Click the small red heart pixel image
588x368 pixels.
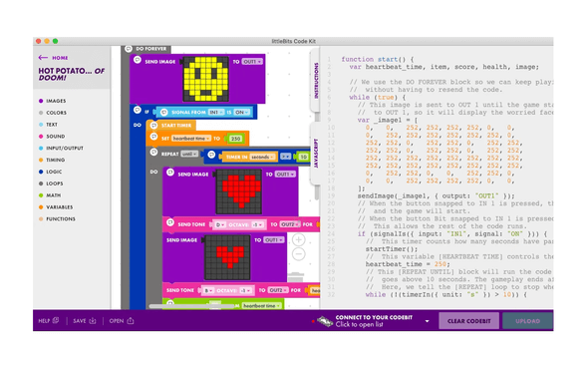pos(227,257)
